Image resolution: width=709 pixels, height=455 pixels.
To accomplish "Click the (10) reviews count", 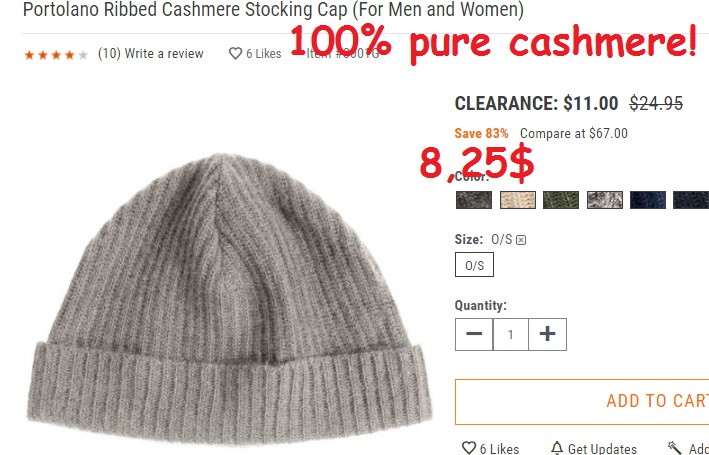I will [x=109, y=54].
